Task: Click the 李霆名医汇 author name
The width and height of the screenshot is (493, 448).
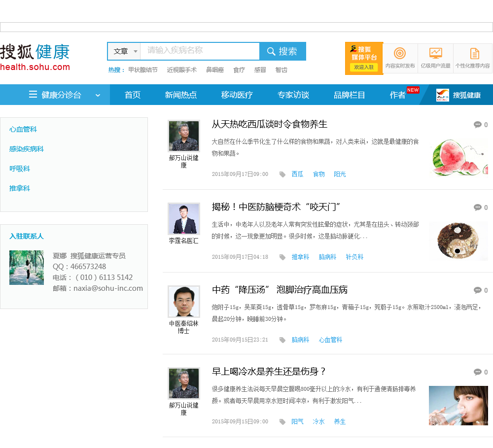Action: pos(183,241)
